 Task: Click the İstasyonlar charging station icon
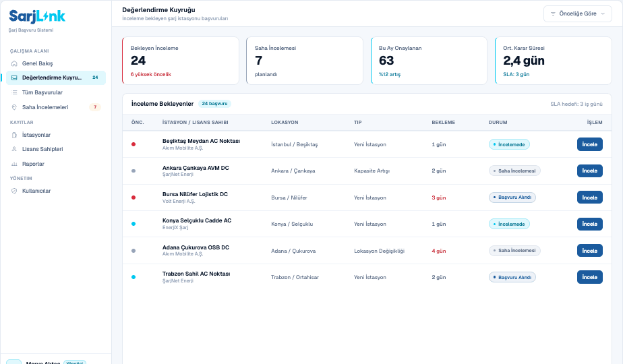coord(14,135)
